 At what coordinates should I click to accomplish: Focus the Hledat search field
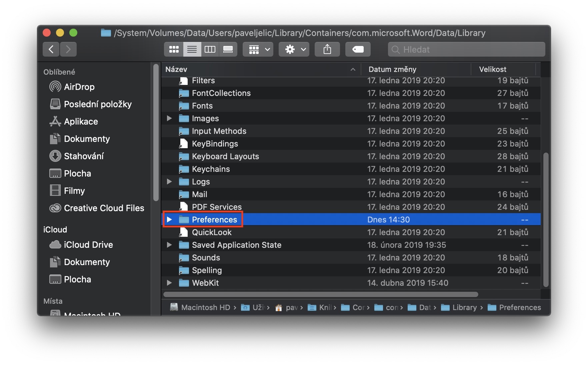coord(467,49)
